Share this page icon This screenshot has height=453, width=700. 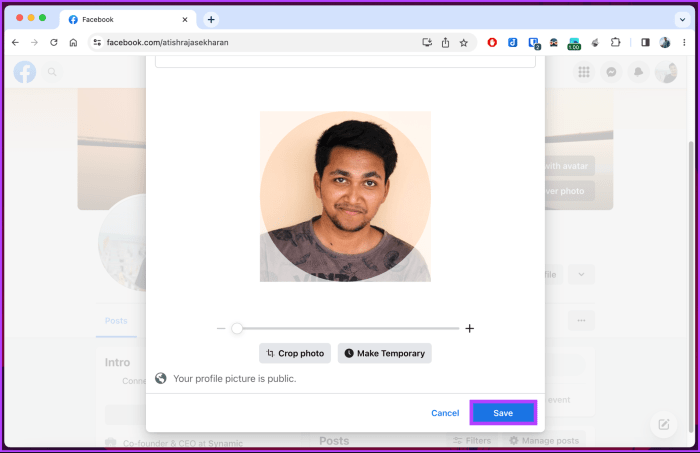coord(445,42)
